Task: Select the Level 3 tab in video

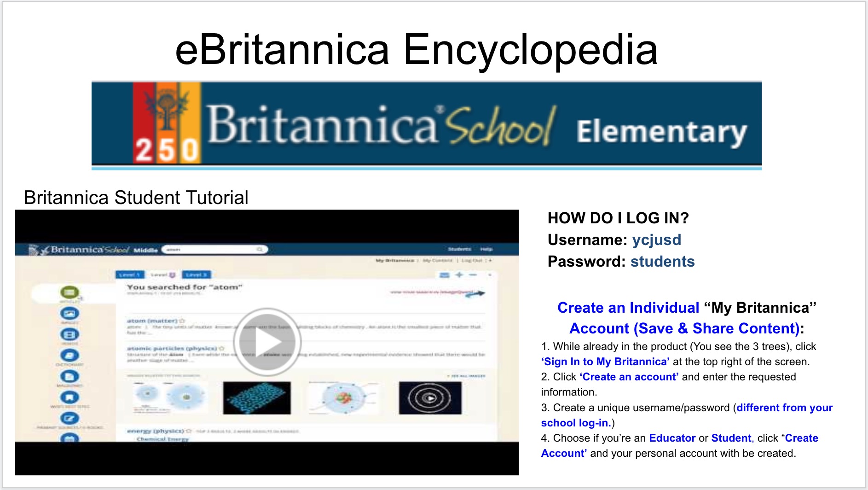Action: (197, 275)
